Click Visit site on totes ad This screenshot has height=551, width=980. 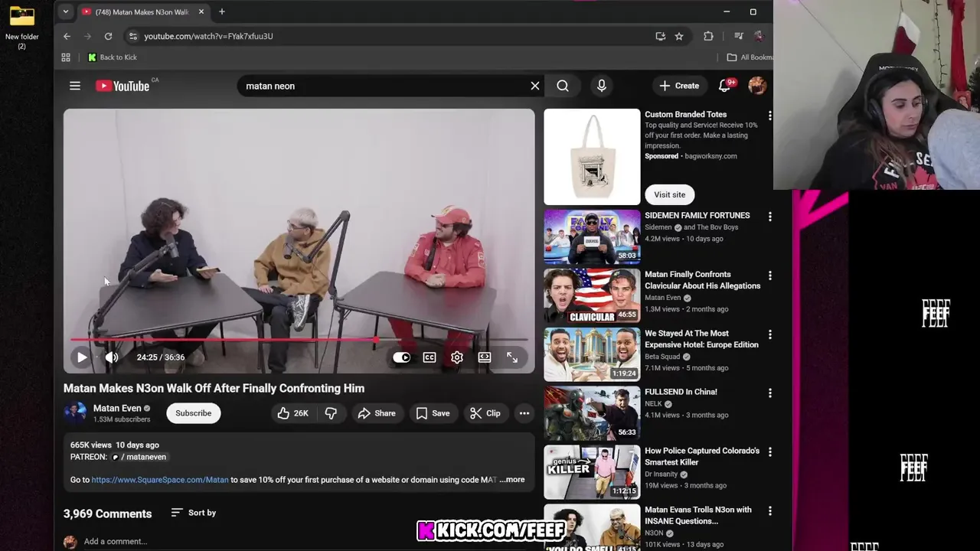tap(670, 194)
